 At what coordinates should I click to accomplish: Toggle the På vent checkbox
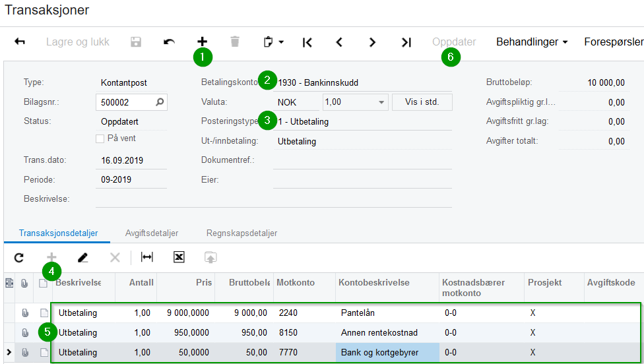(100, 138)
